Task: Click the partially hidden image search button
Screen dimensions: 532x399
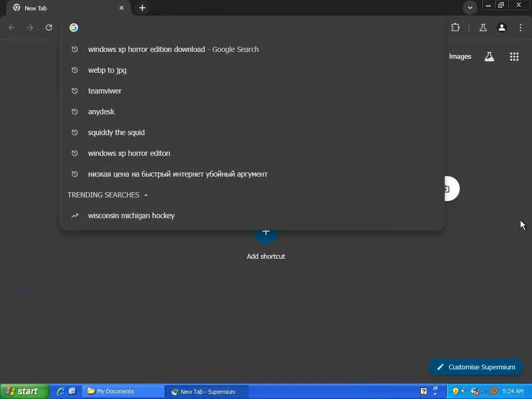Action: point(452,189)
